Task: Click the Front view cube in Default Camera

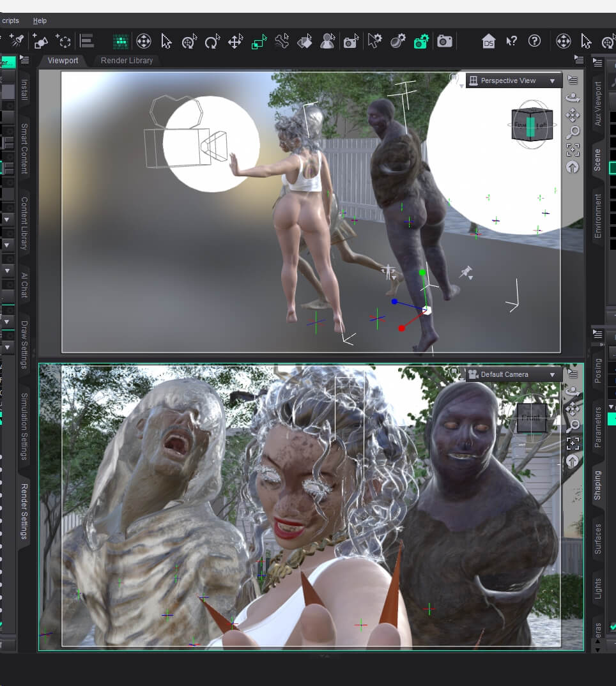Action: pos(531,418)
